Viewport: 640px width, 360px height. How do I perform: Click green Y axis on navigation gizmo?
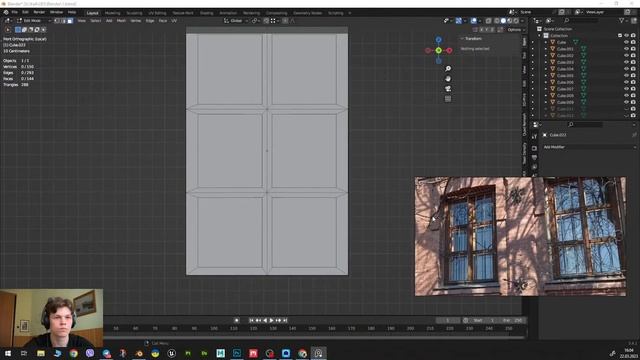pos(438,51)
